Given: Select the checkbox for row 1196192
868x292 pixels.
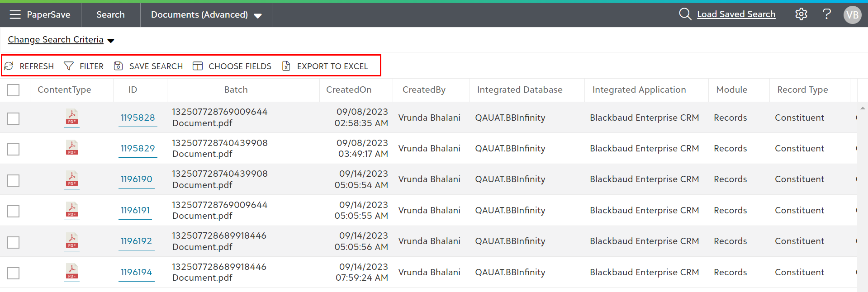Looking at the screenshot, I should tap(14, 242).
